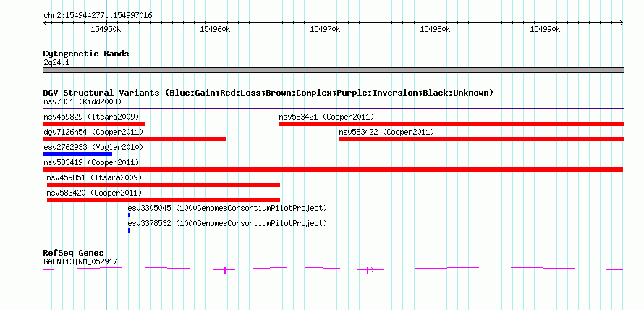Select the nsv583420 (Cooper2011) red bar
644x310 pixels.
164,200
